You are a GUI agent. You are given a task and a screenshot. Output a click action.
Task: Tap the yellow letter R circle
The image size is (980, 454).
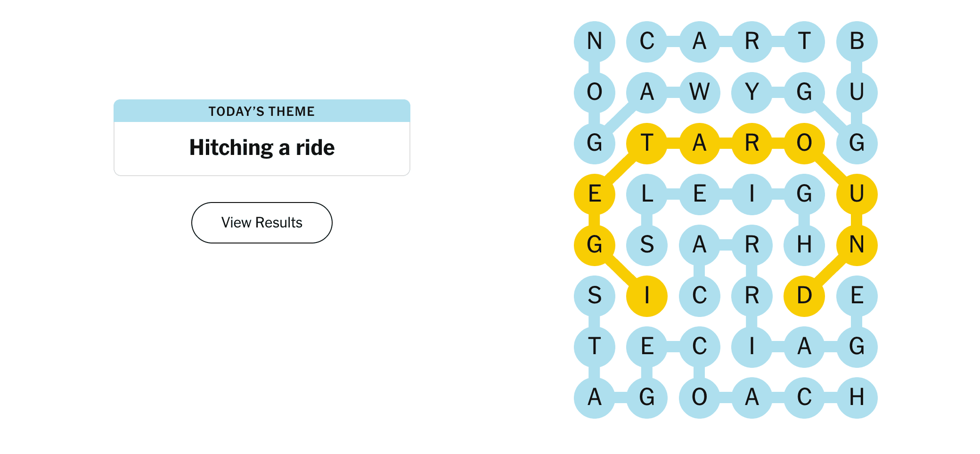[x=752, y=143]
